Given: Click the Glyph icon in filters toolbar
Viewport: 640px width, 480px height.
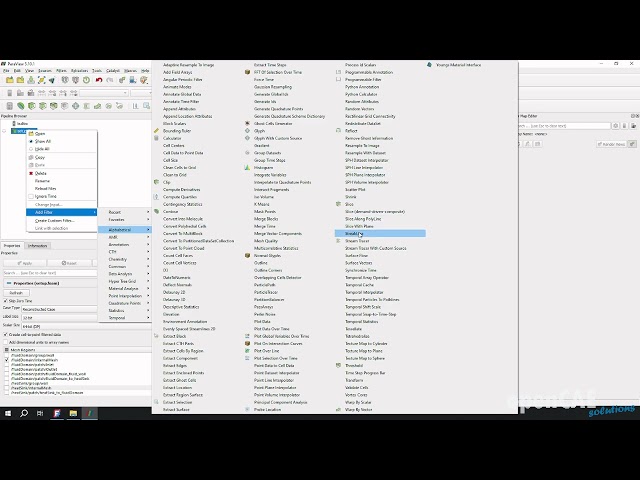Looking at the screenshot, I should point(76,106).
